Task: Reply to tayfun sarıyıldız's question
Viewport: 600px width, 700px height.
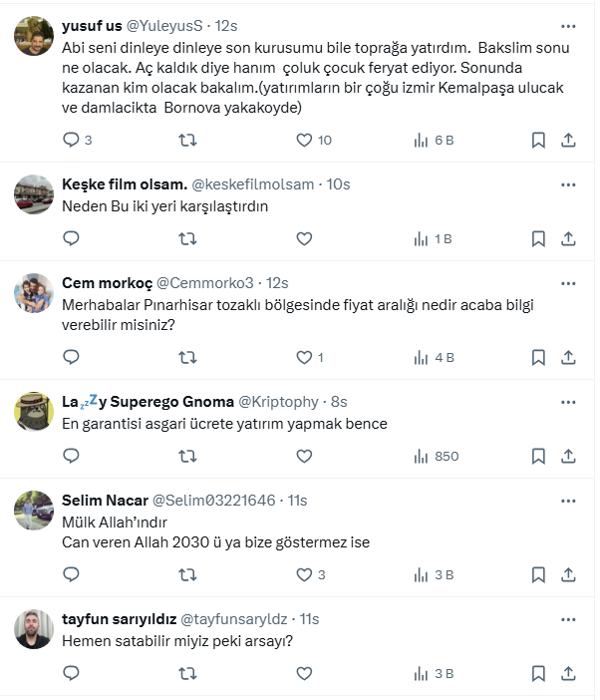Action: click(x=71, y=674)
